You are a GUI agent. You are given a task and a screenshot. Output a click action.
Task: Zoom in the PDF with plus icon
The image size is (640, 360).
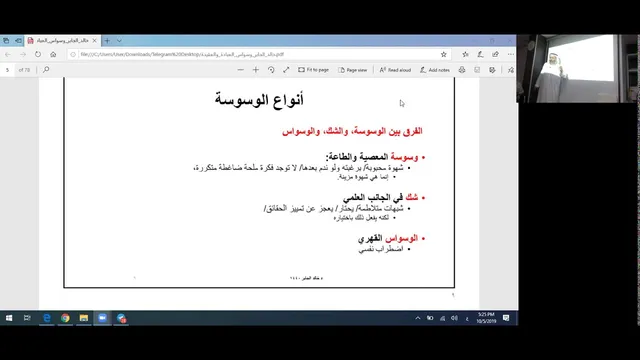(256, 70)
